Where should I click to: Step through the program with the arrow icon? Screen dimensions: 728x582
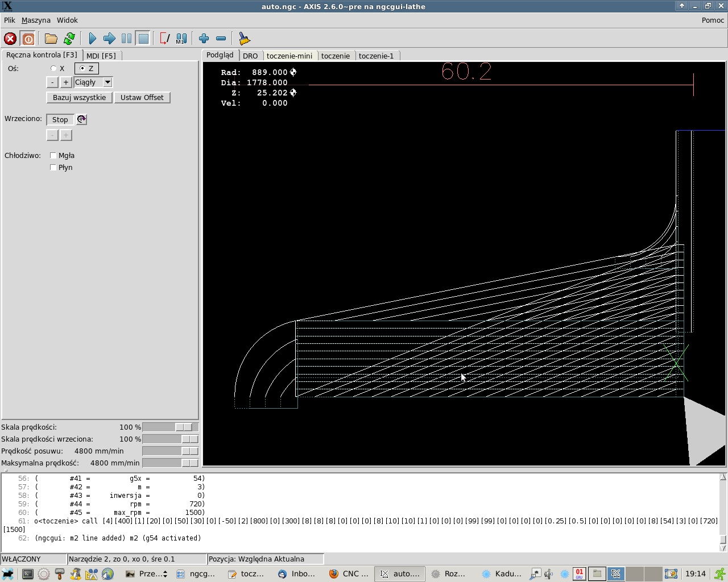(x=109, y=39)
